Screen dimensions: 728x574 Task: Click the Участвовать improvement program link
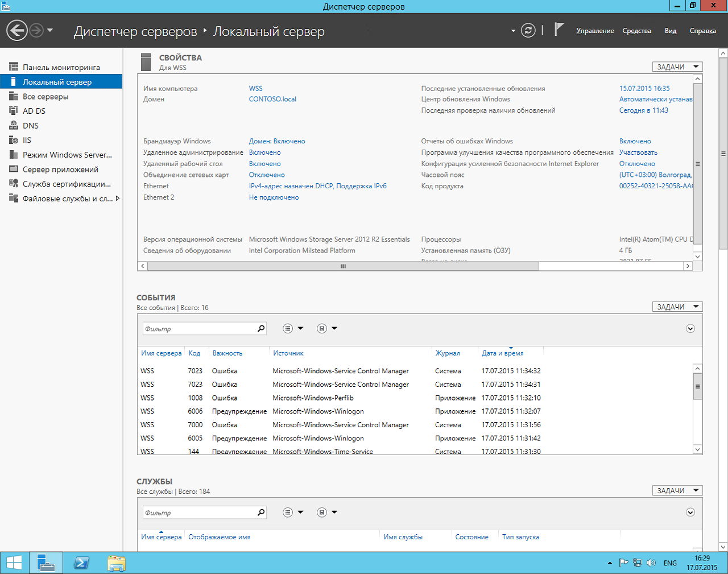coord(638,152)
